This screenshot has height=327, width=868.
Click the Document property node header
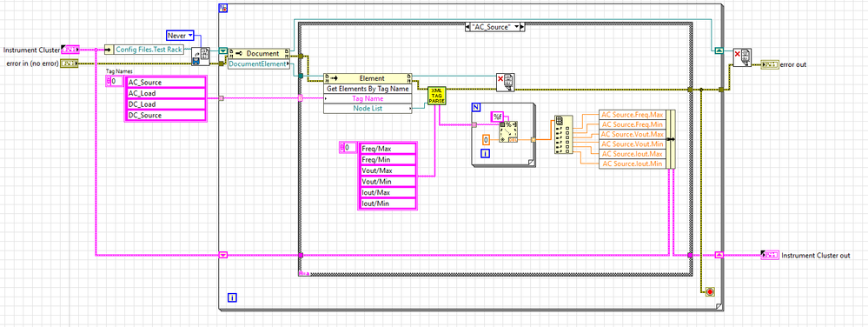coord(259,53)
